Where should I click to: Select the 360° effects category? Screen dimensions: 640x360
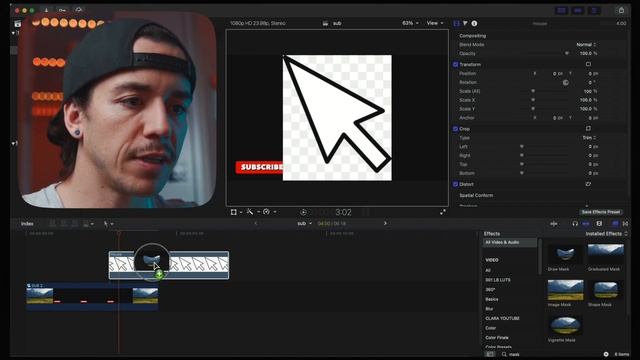point(490,289)
